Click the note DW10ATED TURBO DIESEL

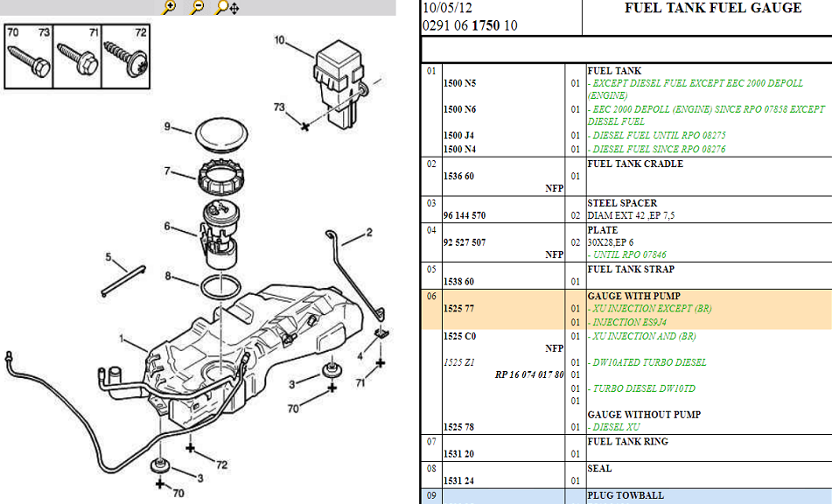(x=647, y=362)
